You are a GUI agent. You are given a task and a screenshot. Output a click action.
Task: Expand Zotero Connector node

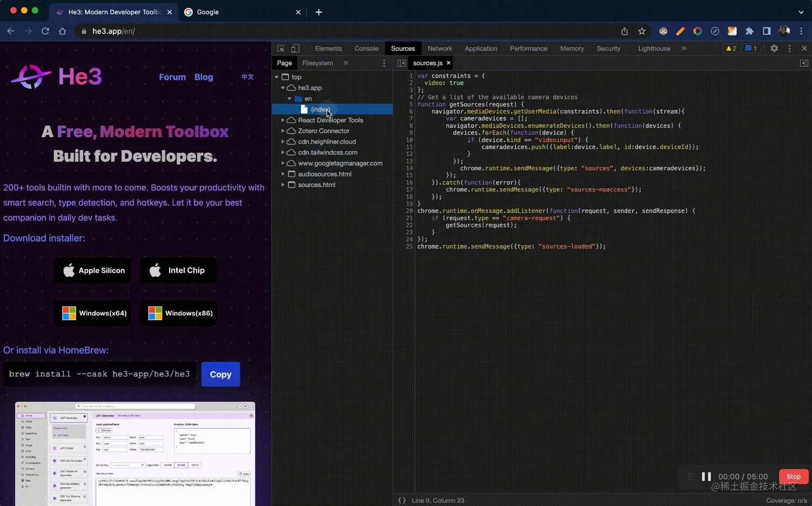(x=283, y=131)
